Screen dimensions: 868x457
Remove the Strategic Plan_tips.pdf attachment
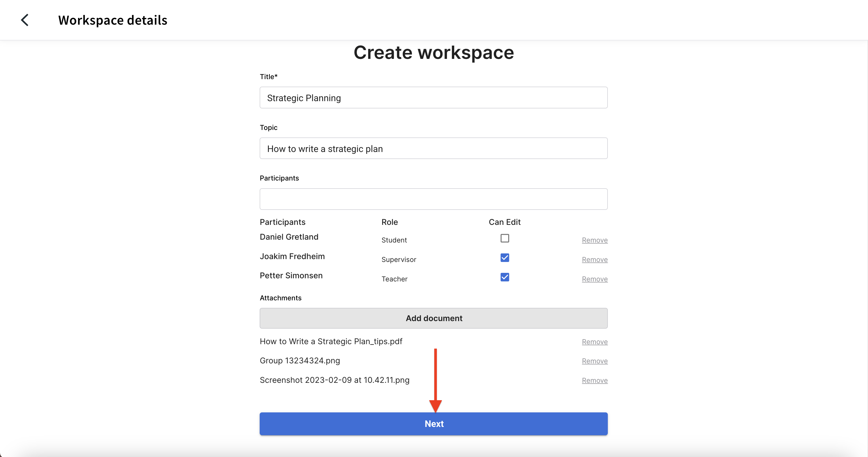[x=594, y=342]
